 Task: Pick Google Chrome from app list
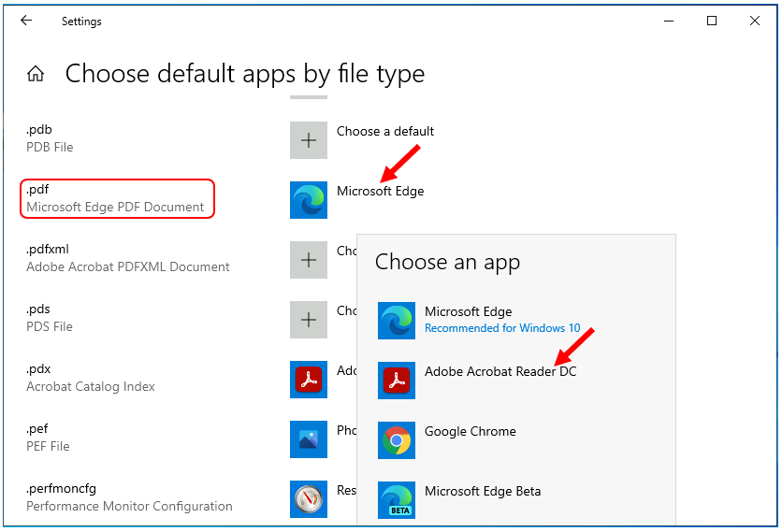pyautogui.click(x=470, y=431)
